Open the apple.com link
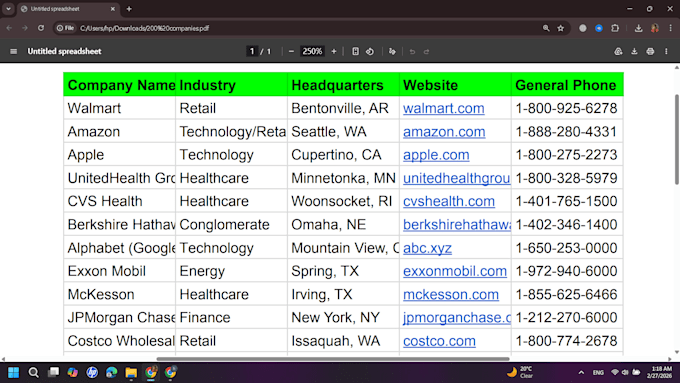This screenshot has width=680, height=383. click(x=436, y=155)
